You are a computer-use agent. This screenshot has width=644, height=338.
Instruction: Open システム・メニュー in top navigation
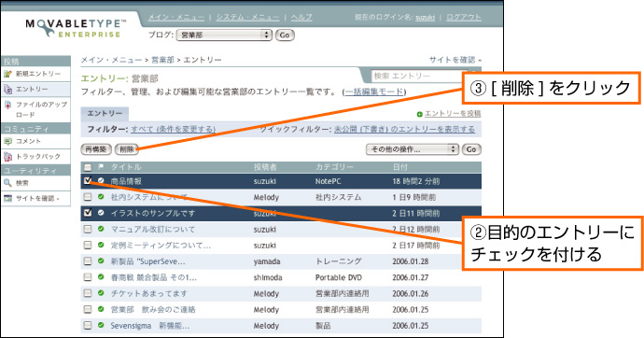[x=247, y=17]
